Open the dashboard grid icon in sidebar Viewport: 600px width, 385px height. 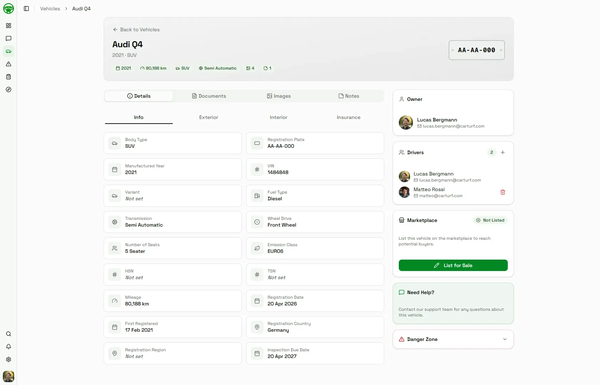point(8,26)
